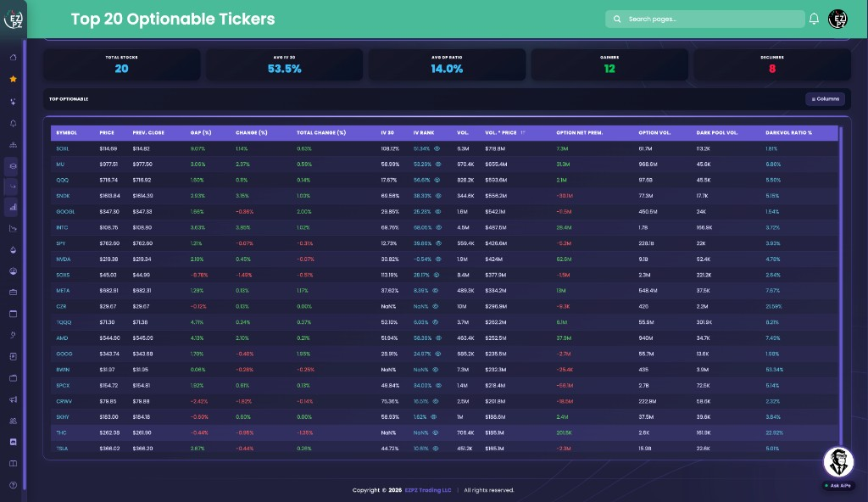Image resolution: width=868 pixels, height=502 pixels.
Task: Click the Gainers 12 stat card
Action: pyautogui.click(x=609, y=64)
